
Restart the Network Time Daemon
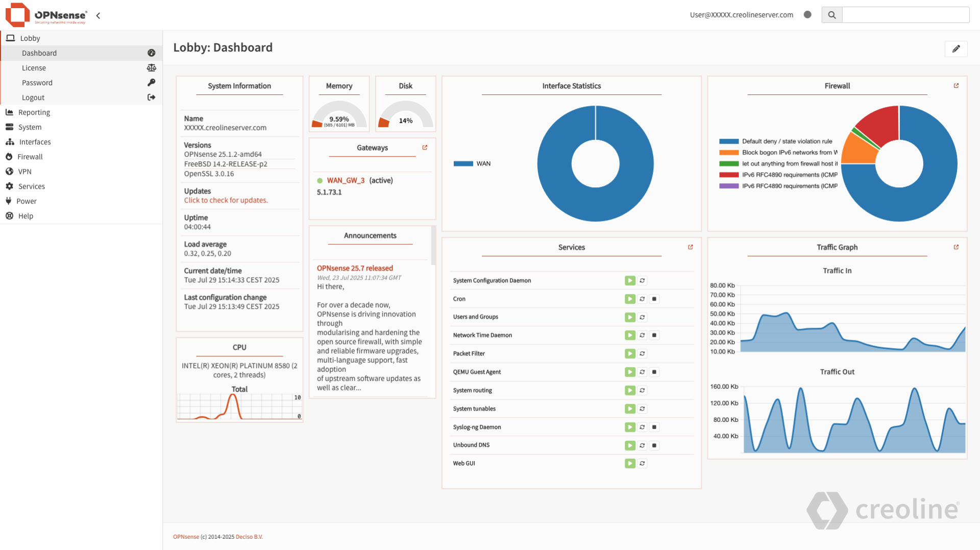[x=642, y=335]
